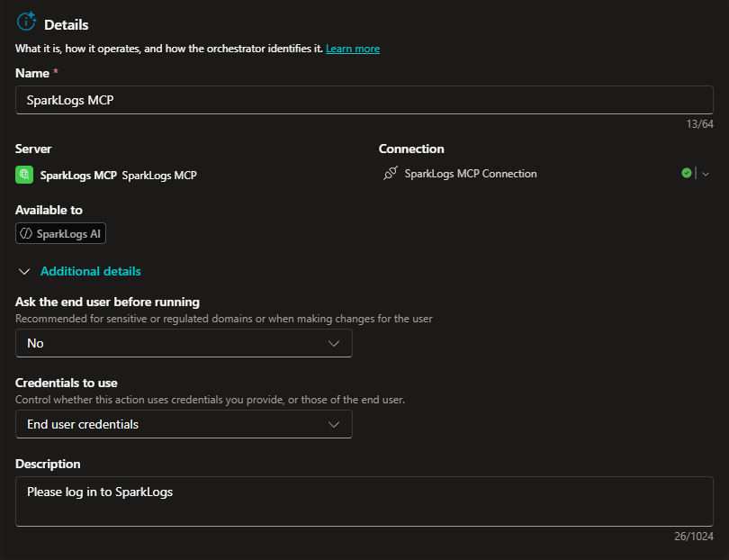The image size is (729, 560).
Task: Click the green connection status checkmark
Action: tap(686, 173)
